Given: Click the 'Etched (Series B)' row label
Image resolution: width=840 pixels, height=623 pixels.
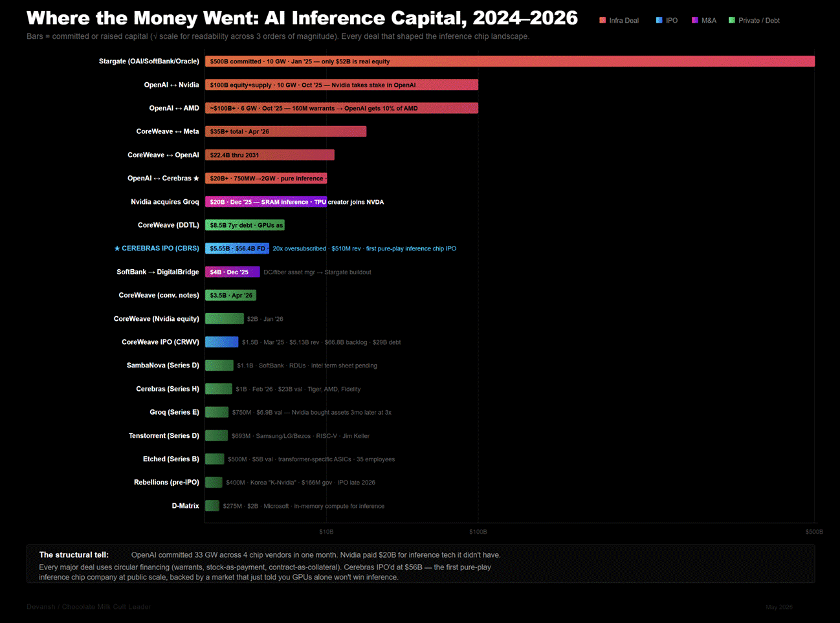Looking at the screenshot, I should [x=171, y=459].
